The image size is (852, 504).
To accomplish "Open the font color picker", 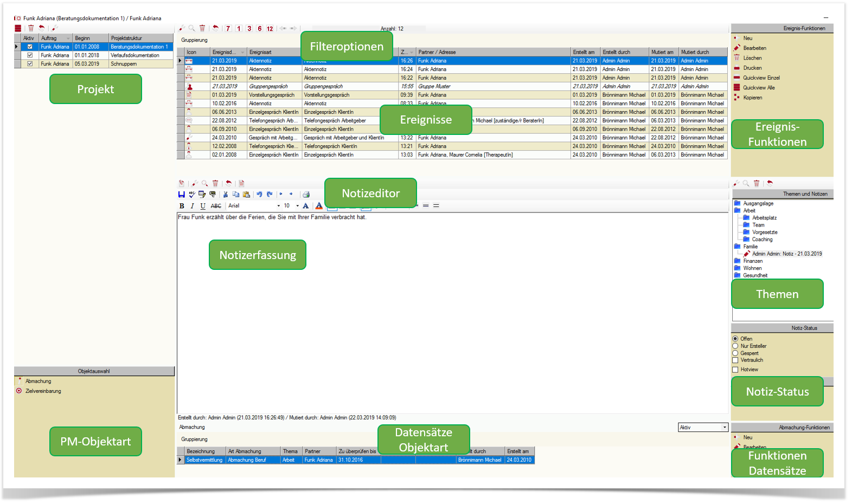I will (x=319, y=206).
